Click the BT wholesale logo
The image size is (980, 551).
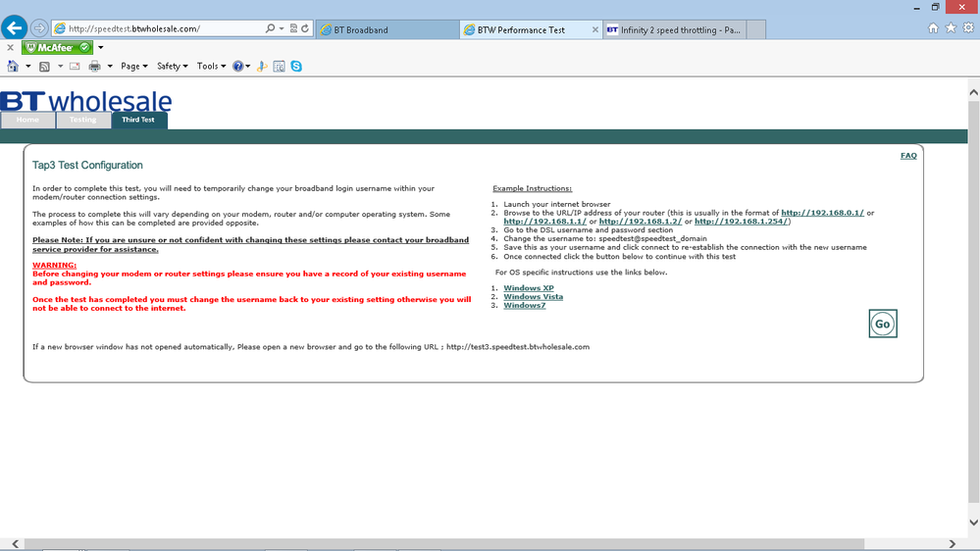(x=86, y=101)
